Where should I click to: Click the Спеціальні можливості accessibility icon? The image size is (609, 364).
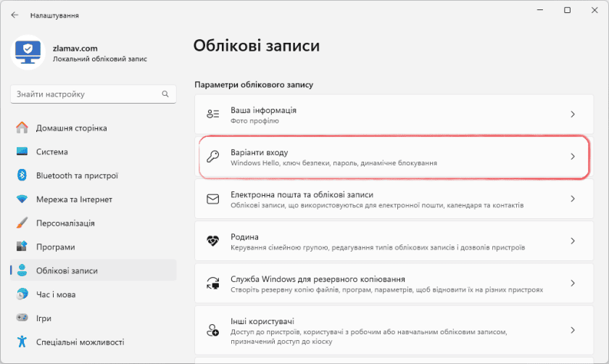pyautogui.click(x=22, y=342)
